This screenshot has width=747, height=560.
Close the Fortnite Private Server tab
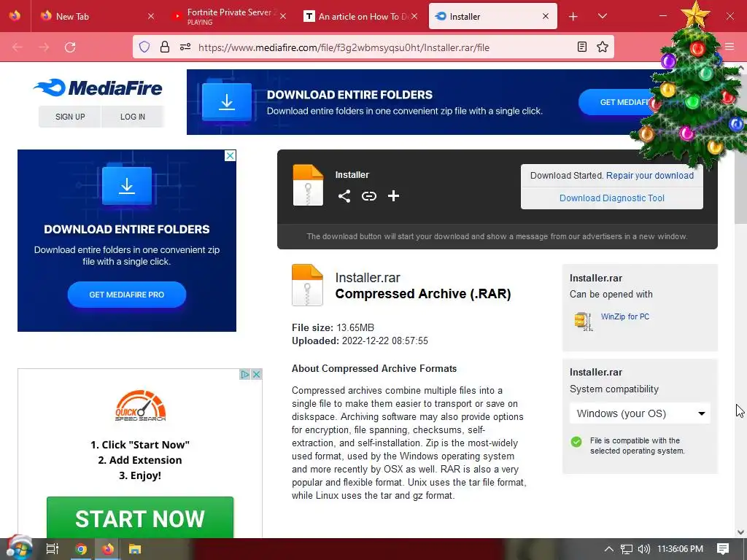click(x=283, y=16)
